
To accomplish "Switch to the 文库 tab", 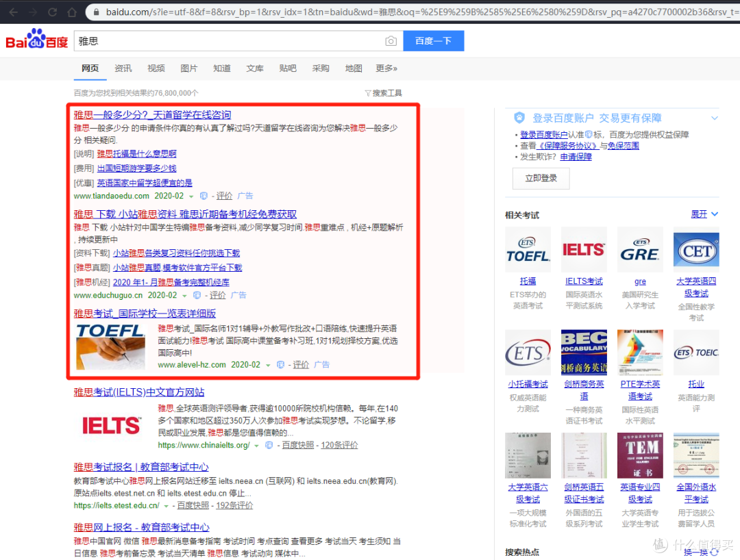I will coord(255,68).
